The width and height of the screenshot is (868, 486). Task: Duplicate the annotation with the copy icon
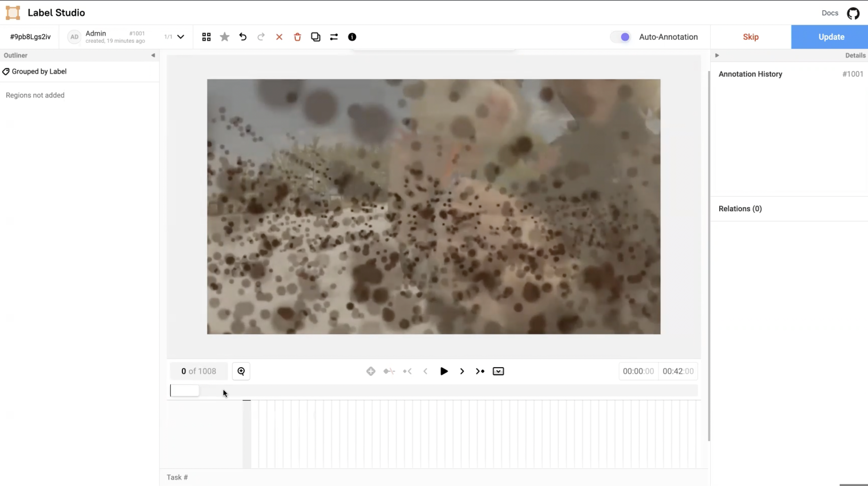(315, 37)
